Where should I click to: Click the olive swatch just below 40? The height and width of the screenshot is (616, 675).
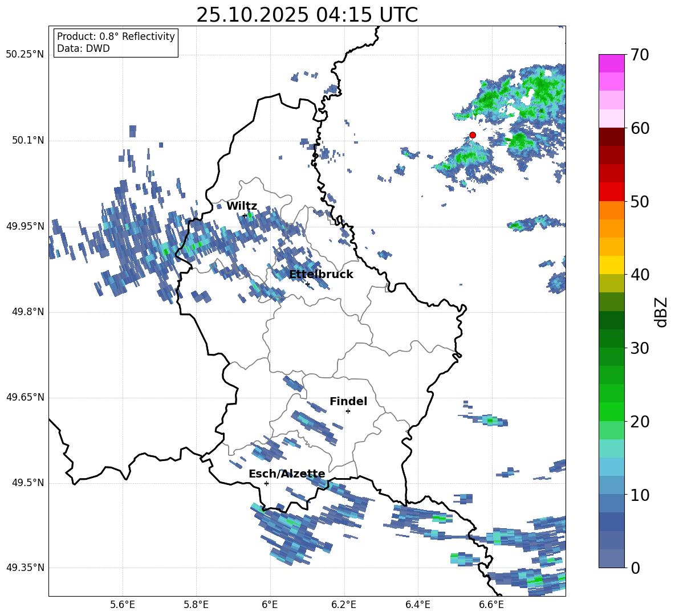[612, 283]
